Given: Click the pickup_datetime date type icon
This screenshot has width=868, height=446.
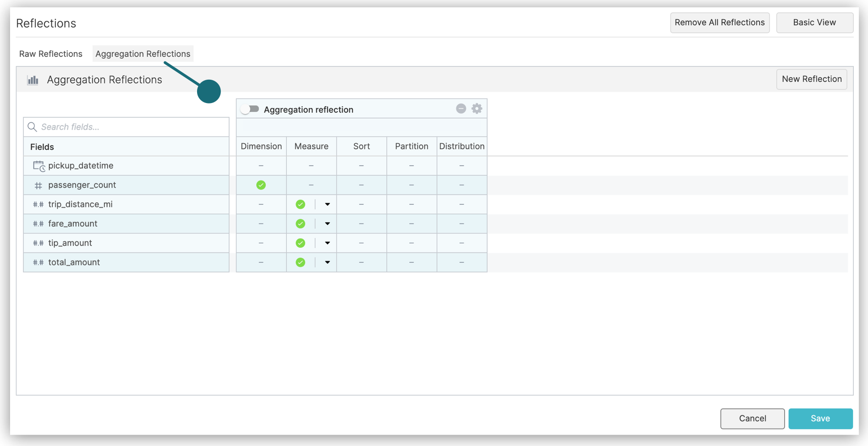Looking at the screenshot, I should [38, 166].
